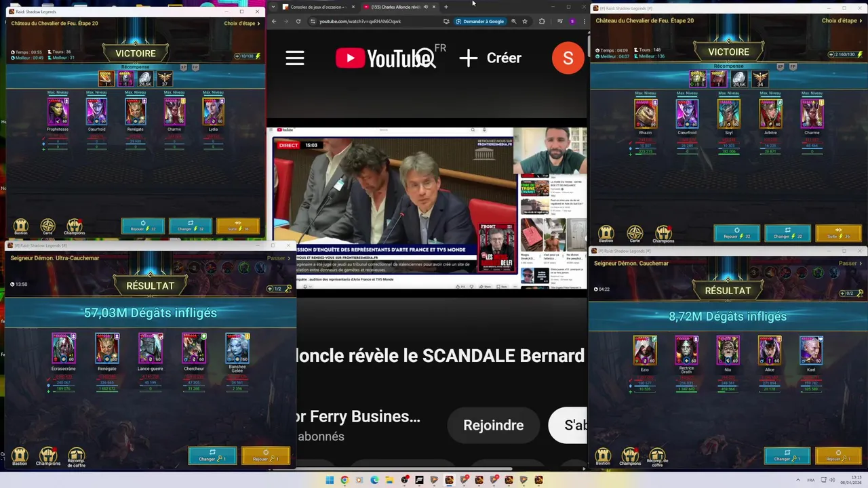Click Suite in the top-left Raid window
This screenshot has height=488, width=868.
coord(238,226)
